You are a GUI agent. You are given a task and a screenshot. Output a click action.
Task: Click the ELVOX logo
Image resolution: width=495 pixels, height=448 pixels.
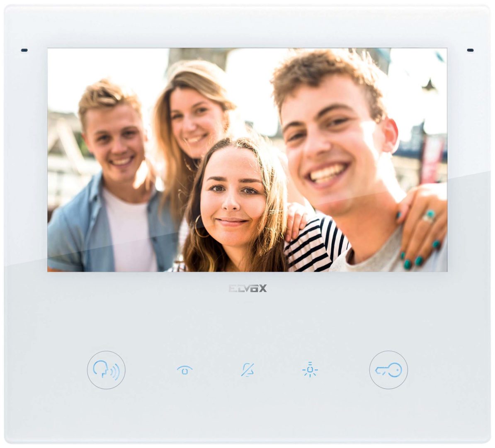point(247,288)
